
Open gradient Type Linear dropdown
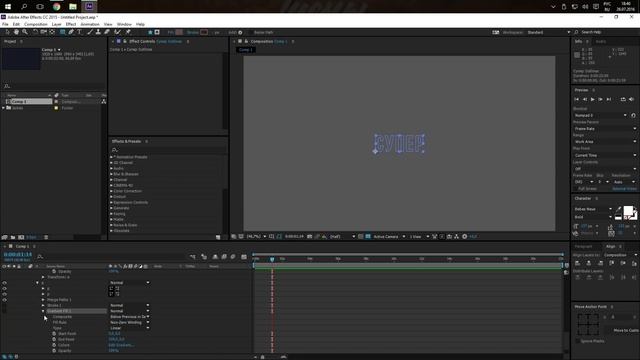pos(129,328)
